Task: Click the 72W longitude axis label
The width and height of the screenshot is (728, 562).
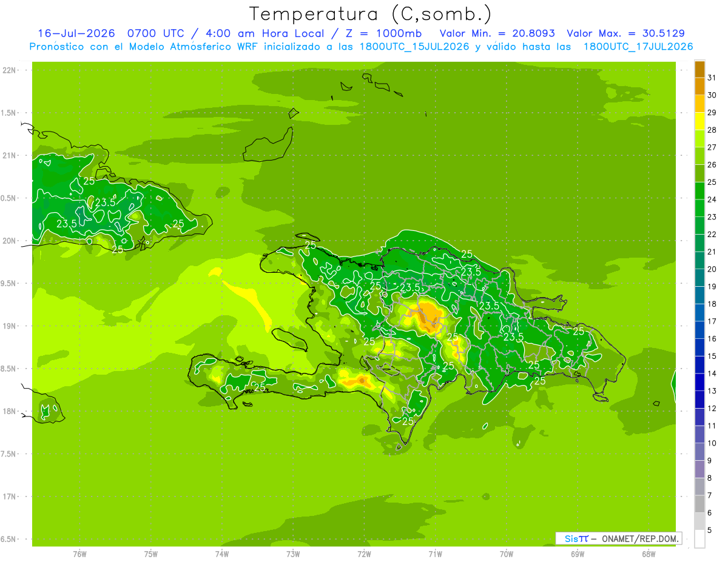Action: 364,554
